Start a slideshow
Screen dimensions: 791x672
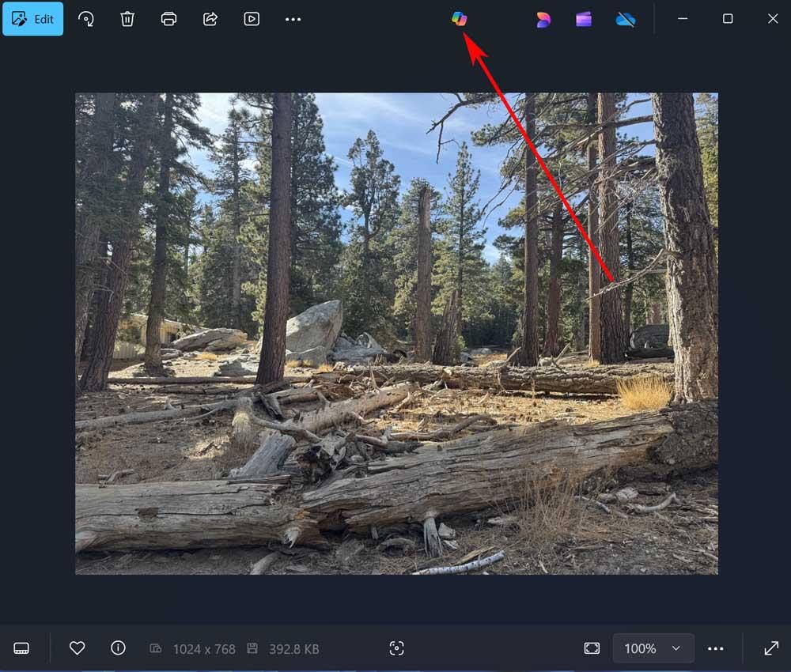(x=252, y=19)
